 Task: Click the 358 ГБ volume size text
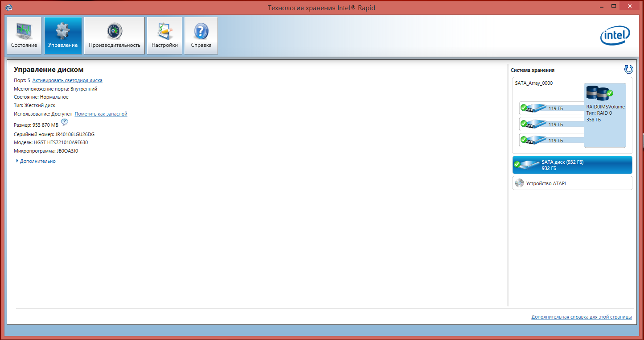pyautogui.click(x=593, y=120)
